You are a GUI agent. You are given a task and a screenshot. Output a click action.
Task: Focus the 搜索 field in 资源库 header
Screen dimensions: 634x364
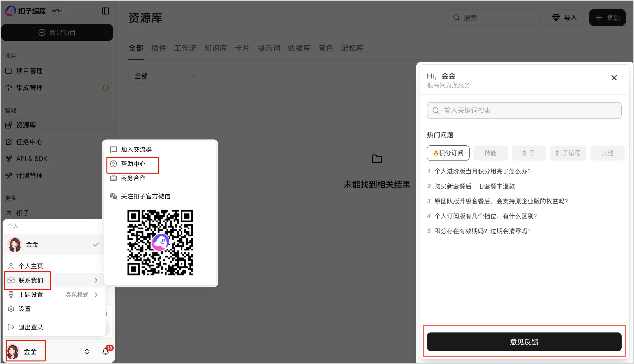(493, 18)
